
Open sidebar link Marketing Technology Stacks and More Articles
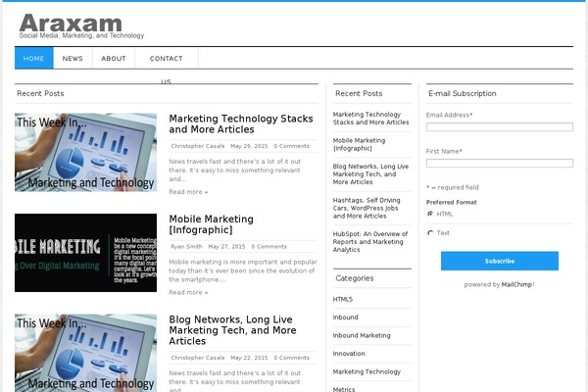[370, 119]
